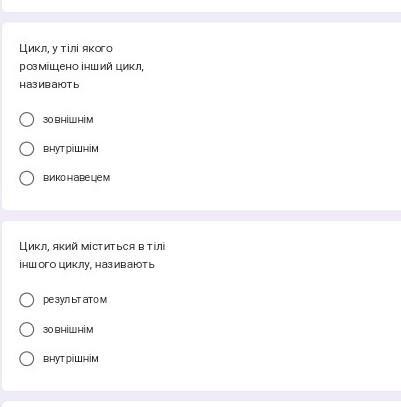401x407 pixels.
Task: Click the word 'називають' under first question
Action: click(x=49, y=84)
